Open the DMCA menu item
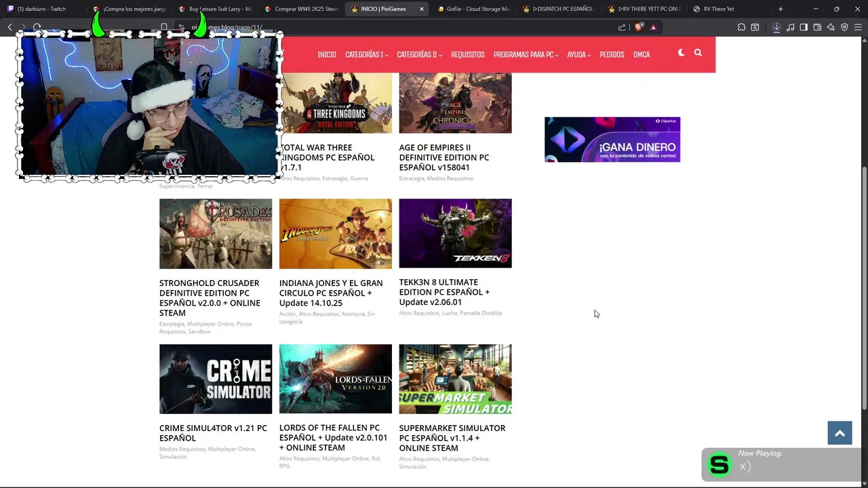This screenshot has height=488, width=868. pyautogui.click(x=642, y=54)
